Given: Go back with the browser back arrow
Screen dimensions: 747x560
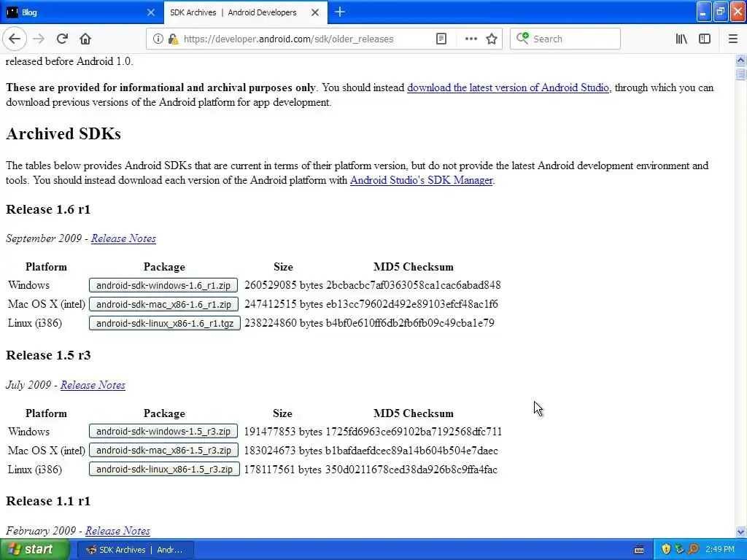Looking at the screenshot, I should (15, 39).
